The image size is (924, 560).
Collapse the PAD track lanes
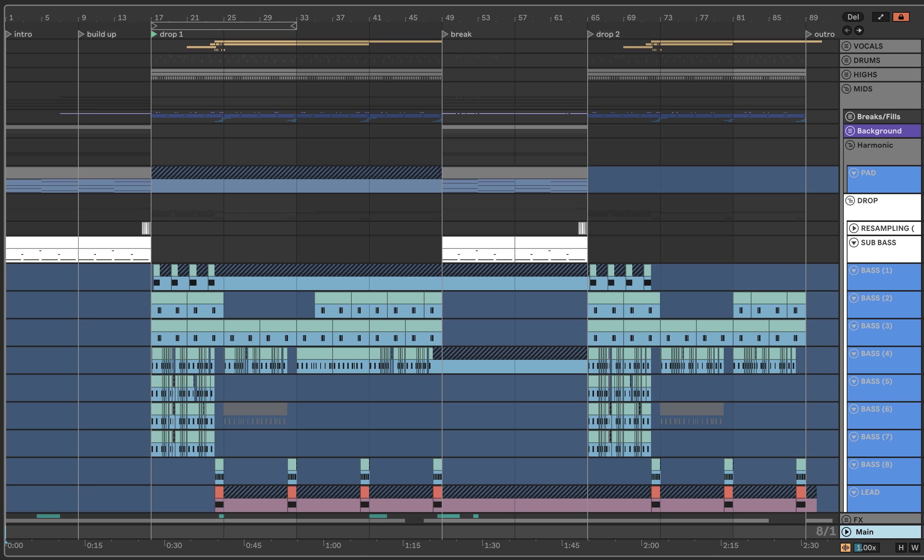[854, 173]
